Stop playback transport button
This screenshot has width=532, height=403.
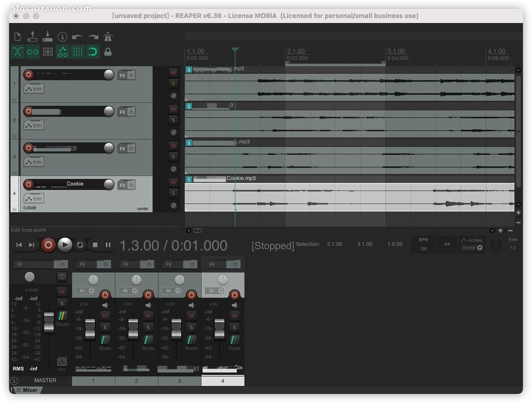coord(95,245)
